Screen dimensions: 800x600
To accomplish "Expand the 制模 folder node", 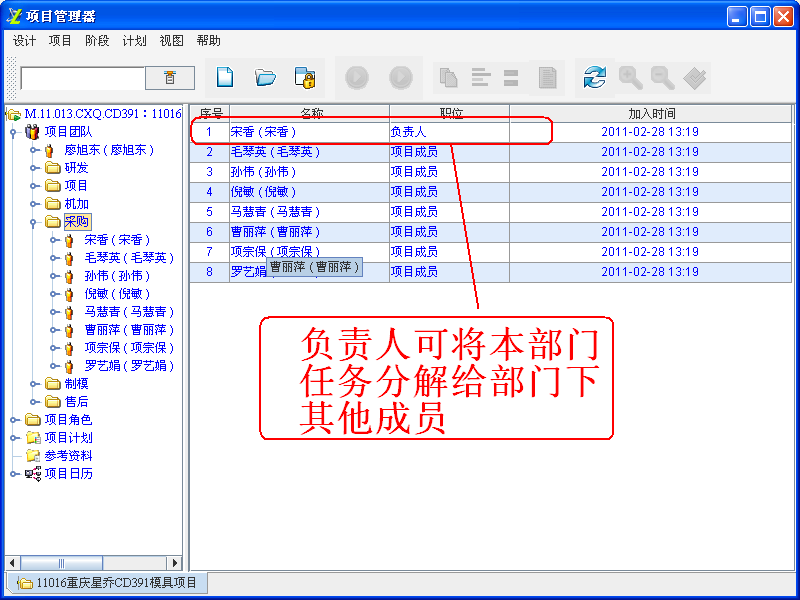I will click(34, 384).
